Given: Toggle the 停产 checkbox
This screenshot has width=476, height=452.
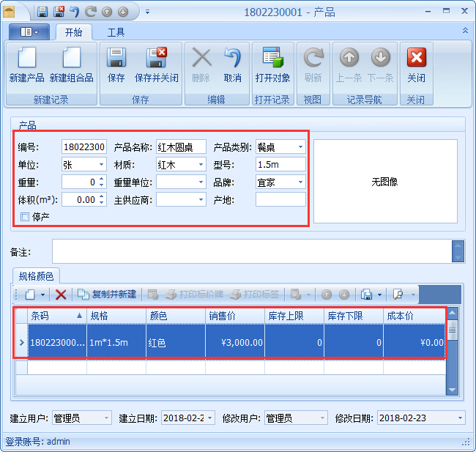Looking at the screenshot, I should click(26, 217).
